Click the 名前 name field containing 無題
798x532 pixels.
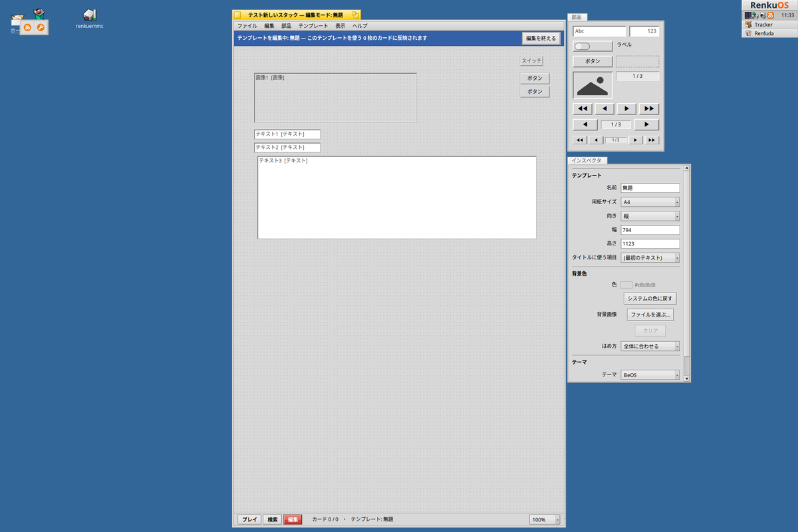(x=650, y=188)
